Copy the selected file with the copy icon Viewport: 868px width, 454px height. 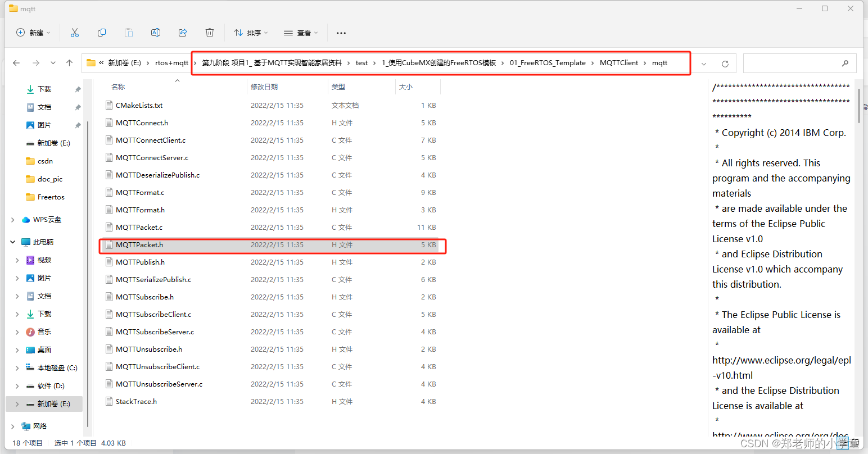[102, 33]
